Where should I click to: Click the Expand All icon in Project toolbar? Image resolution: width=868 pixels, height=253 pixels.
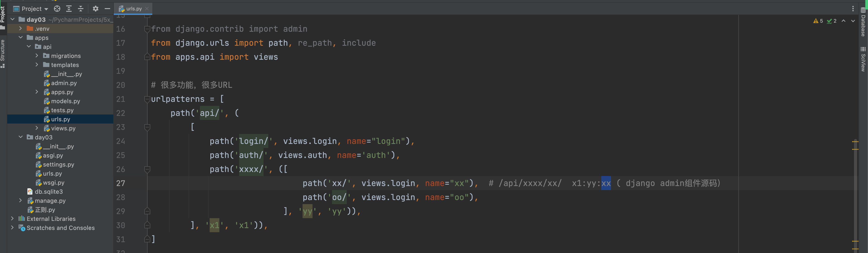pos(69,9)
